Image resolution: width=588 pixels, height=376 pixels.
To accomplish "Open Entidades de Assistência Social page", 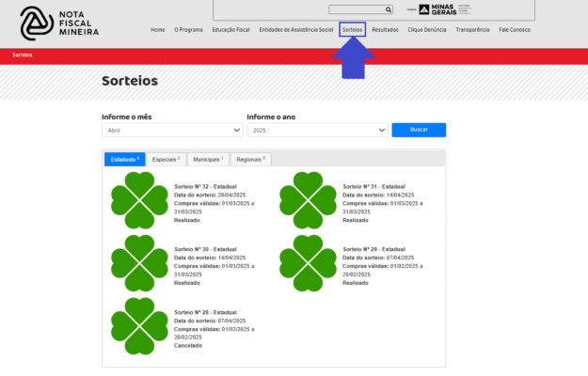I will pos(295,30).
